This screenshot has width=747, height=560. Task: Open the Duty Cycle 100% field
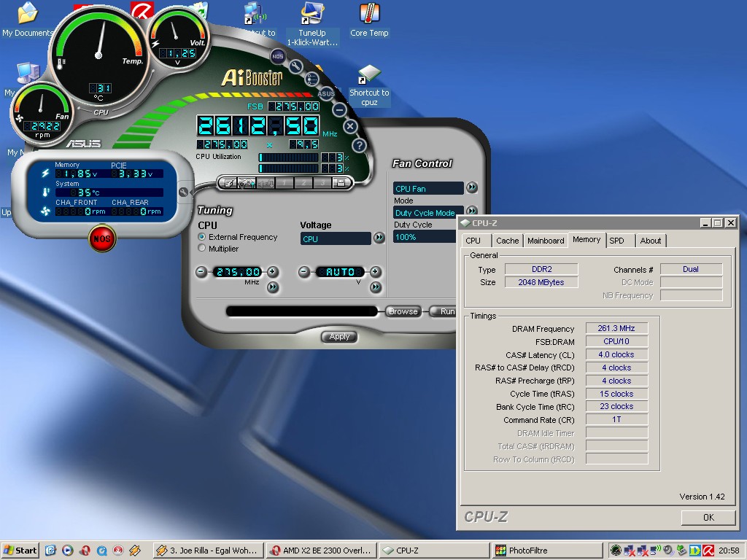pos(425,237)
